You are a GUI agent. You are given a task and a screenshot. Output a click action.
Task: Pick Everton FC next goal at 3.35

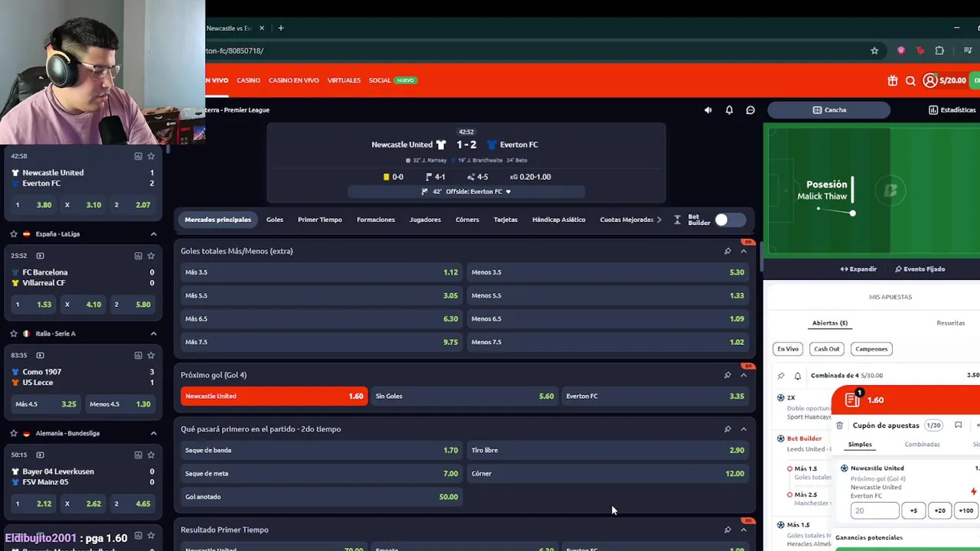click(655, 396)
